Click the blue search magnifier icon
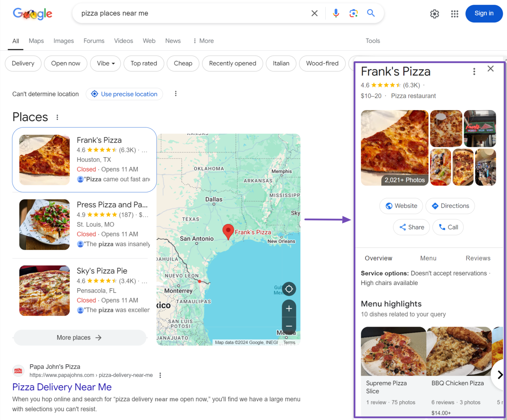507x420 pixels. [x=371, y=13]
